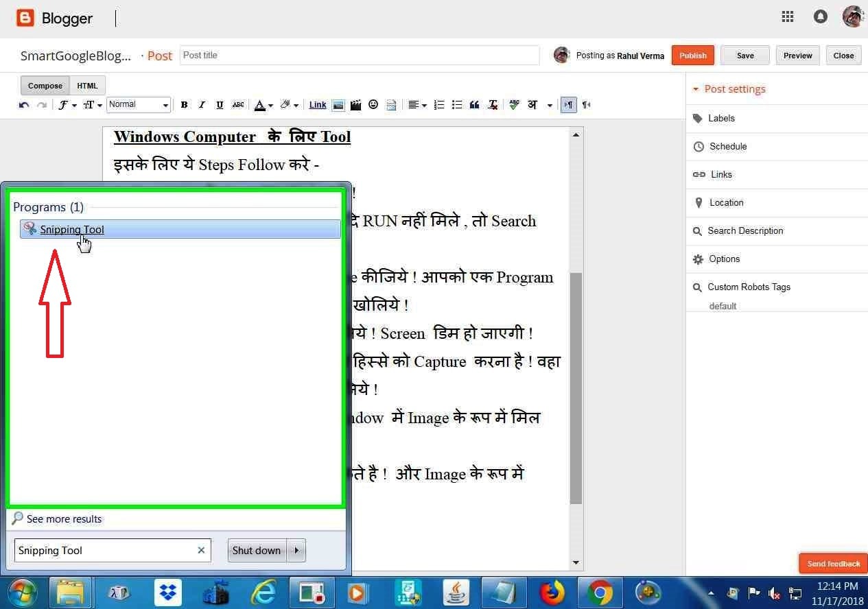Set left-to-right text direction
The image size is (868, 609).
(x=568, y=105)
